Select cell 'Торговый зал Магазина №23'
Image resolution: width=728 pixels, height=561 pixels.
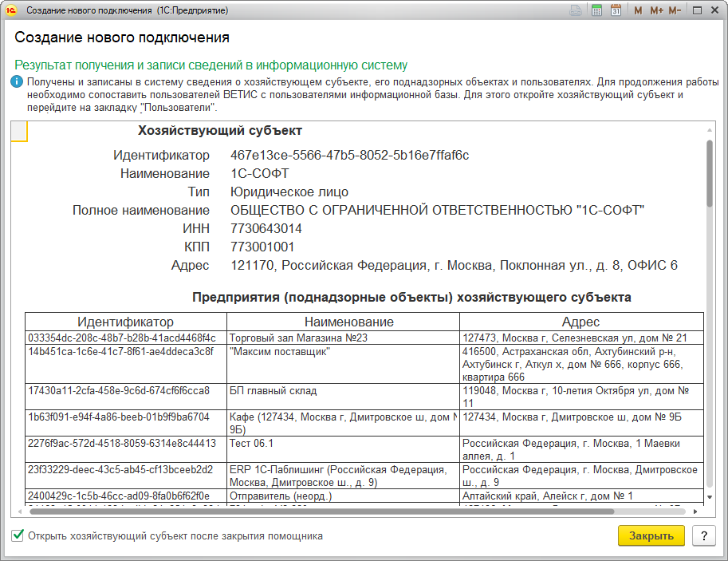(x=343, y=338)
